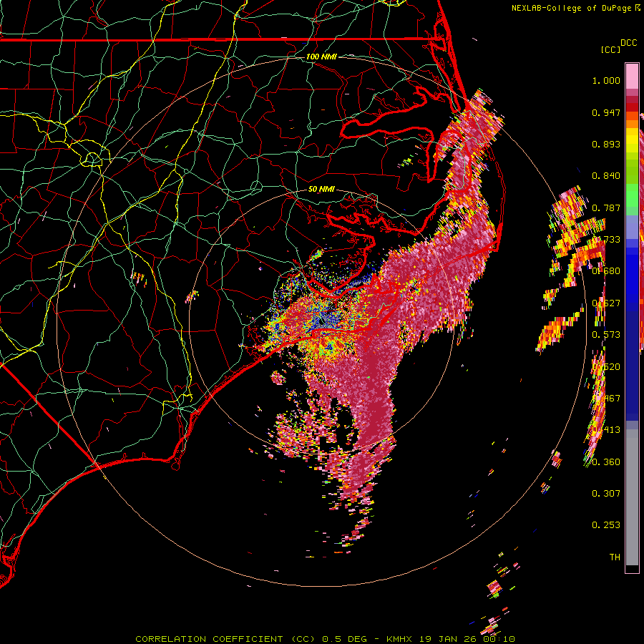The image size is (644, 644).
Task: Pick the light pink top color bar segment
Action: (x=632, y=76)
